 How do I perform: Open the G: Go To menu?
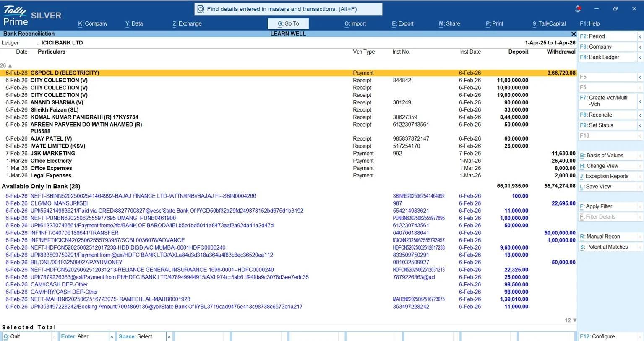pos(288,24)
